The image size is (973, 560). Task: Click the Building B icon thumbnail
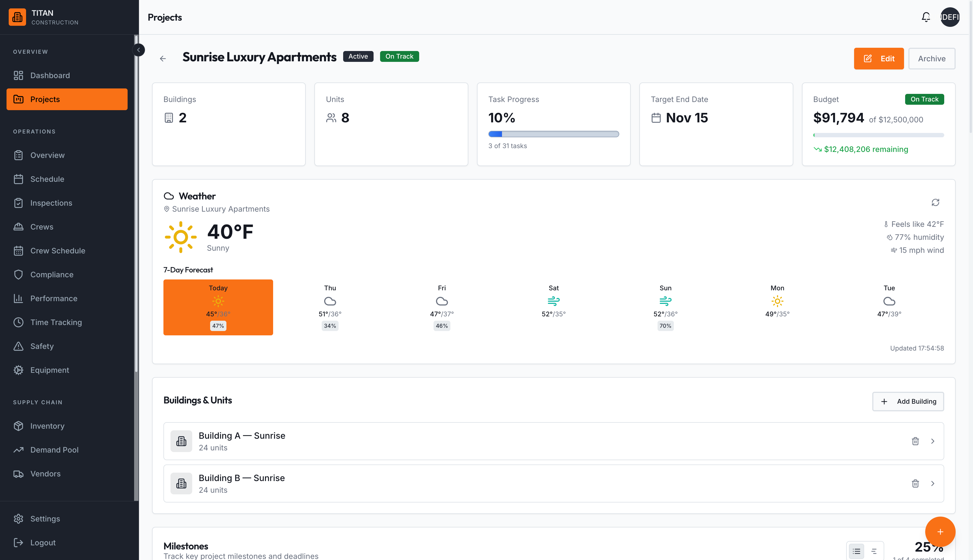point(181,483)
